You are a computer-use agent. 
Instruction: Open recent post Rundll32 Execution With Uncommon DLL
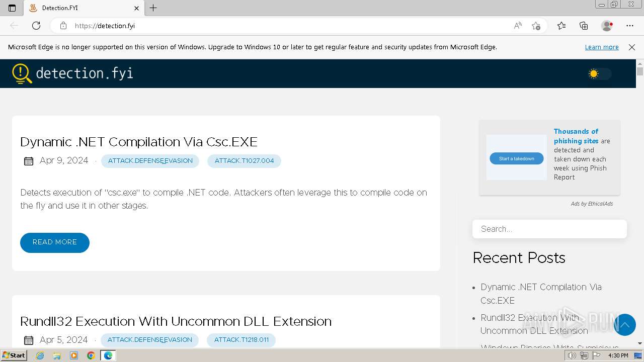coord(534,324)
